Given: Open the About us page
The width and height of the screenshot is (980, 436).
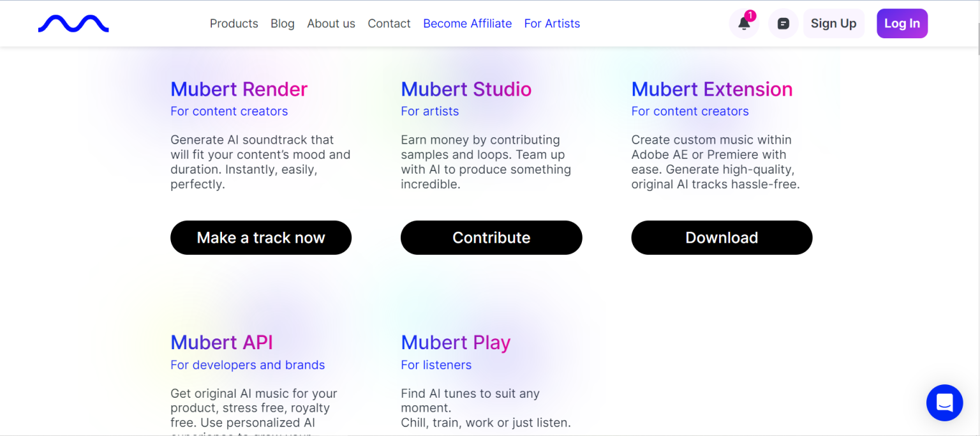Looking at the screenshot, I should click(x=331, y=24).
